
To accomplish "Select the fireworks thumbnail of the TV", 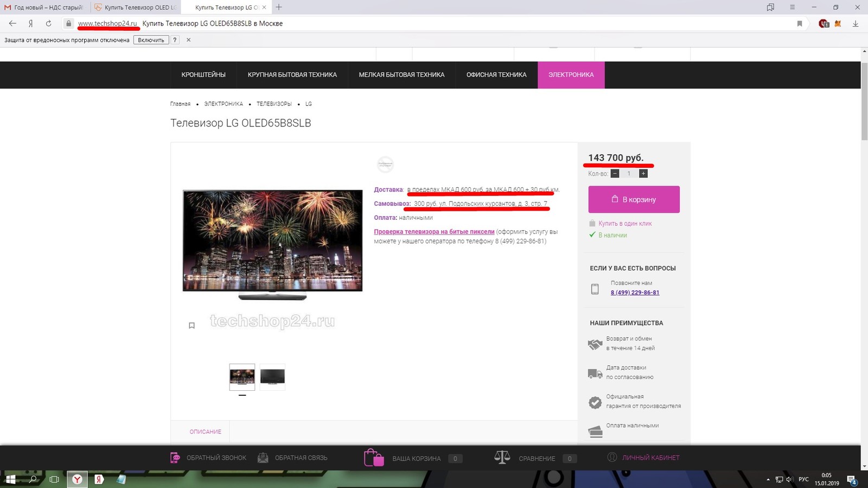I will (242, 377).
